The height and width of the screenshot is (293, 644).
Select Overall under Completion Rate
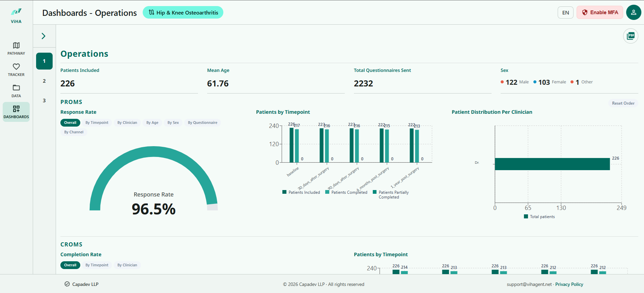click(x=70, y=265)
